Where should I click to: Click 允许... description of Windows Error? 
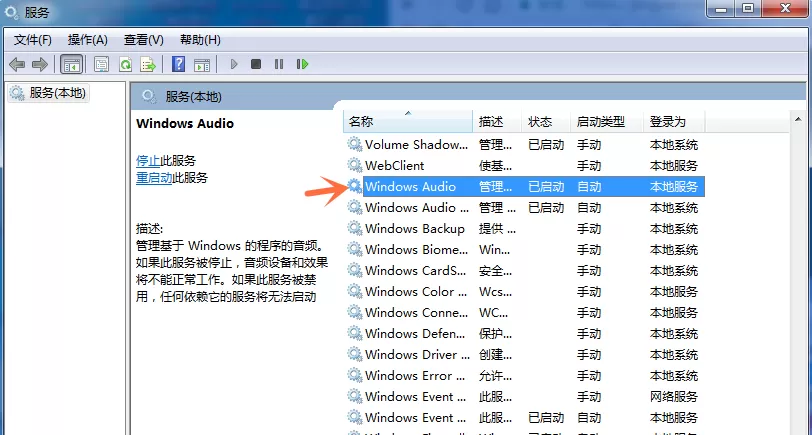tap(495, 375)
